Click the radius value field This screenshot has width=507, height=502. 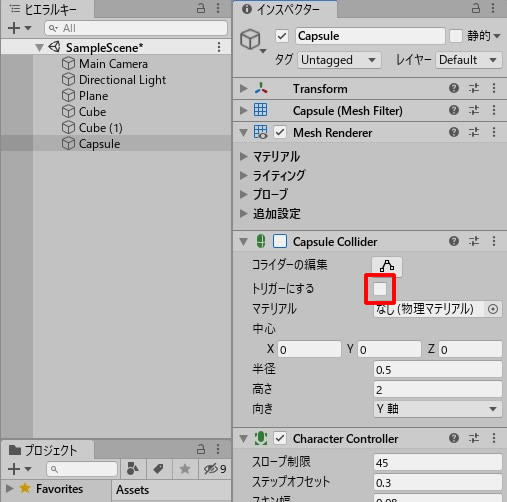[438, 370]
